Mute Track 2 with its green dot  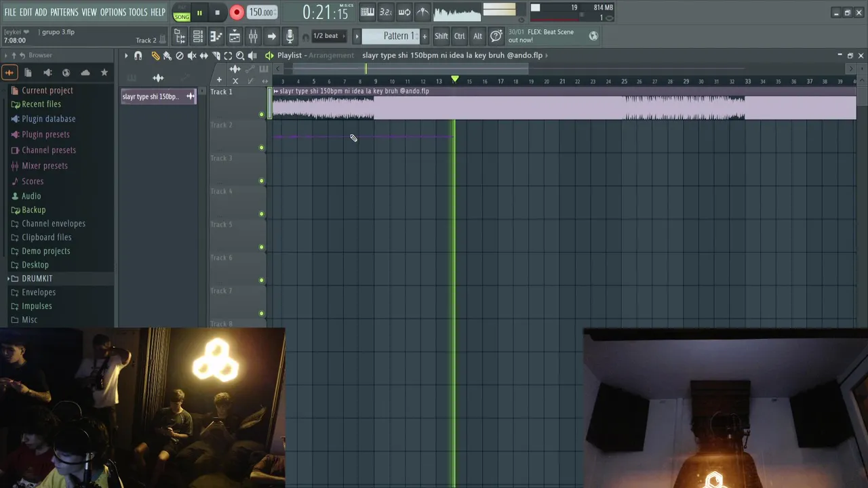coord(262,148)
